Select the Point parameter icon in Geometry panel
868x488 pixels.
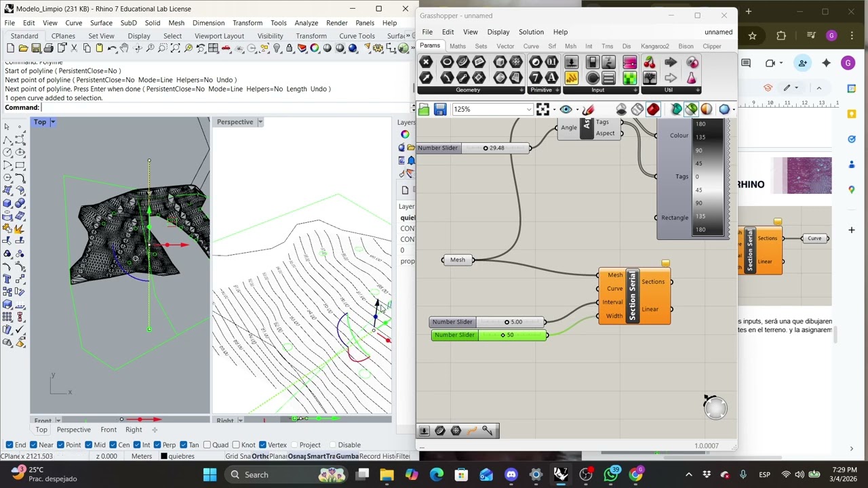tap(426, 62)
